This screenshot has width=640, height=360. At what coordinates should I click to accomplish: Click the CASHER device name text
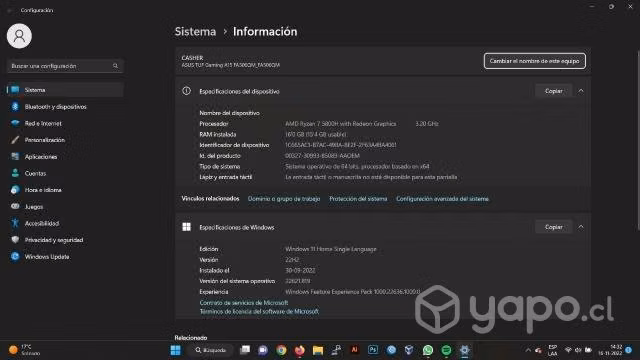(x=192, y=58)
